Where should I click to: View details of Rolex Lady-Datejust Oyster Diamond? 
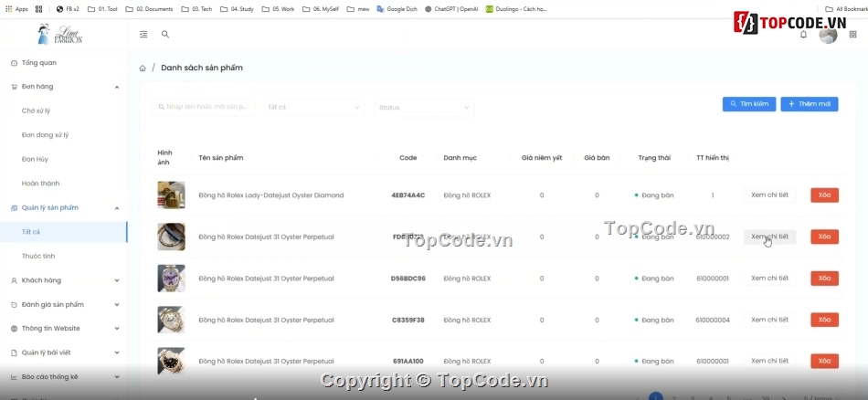769,195
